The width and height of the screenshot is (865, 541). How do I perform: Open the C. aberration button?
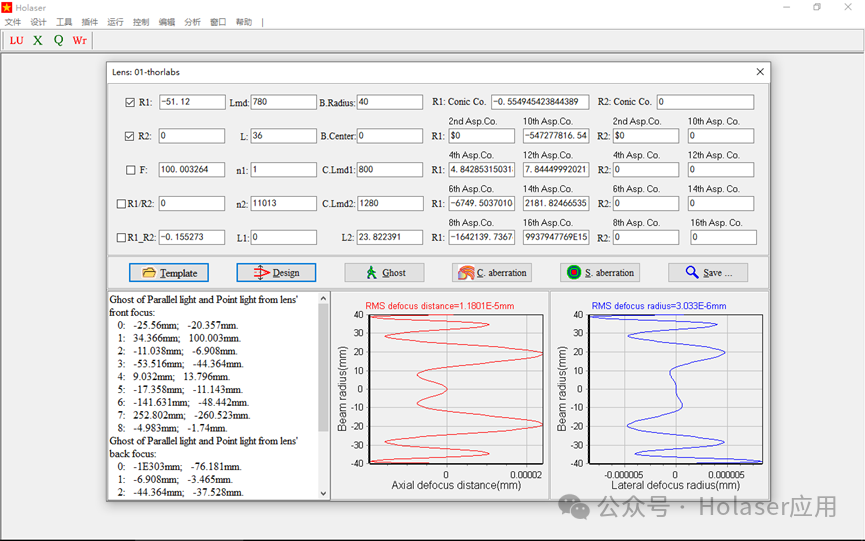coord(492,272)
